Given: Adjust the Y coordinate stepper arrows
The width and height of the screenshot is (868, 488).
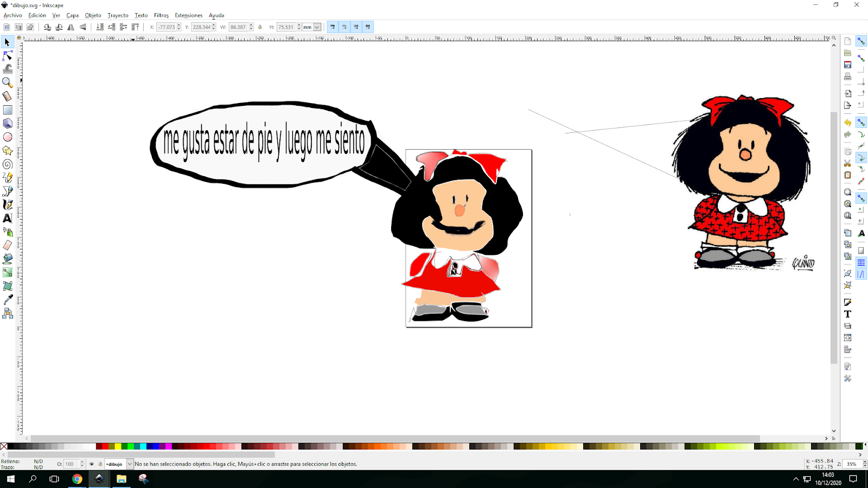Looking at the screenshot, I should 214,27.
